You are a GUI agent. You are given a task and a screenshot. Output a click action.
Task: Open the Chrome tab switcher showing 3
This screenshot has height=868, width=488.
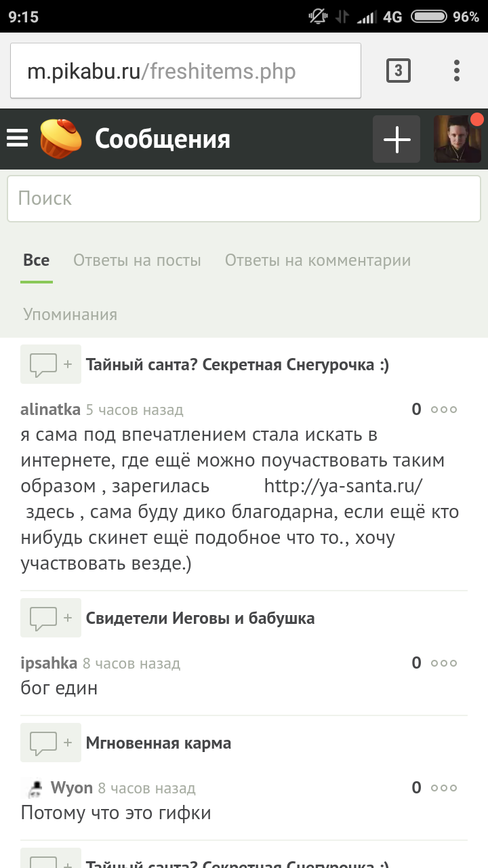(398, 71)
